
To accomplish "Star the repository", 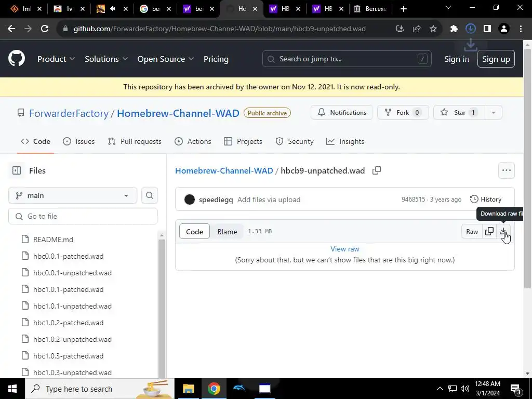I will (x=459, y=113).
